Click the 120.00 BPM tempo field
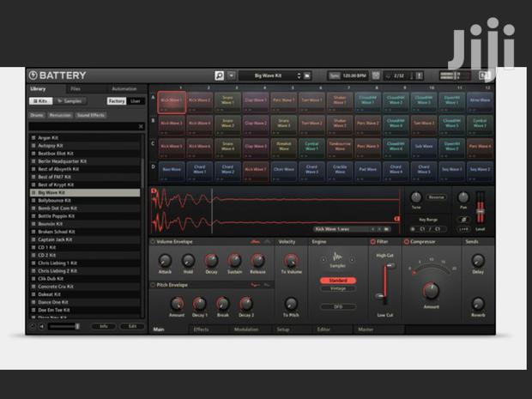The width and height of the screenshot is (532, 399). [354, 76]
